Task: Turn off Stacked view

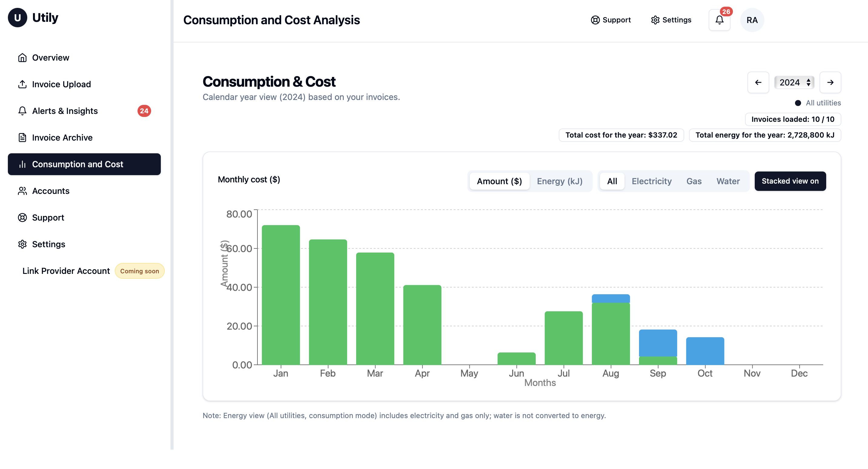Action: click(x=790, y=181)
